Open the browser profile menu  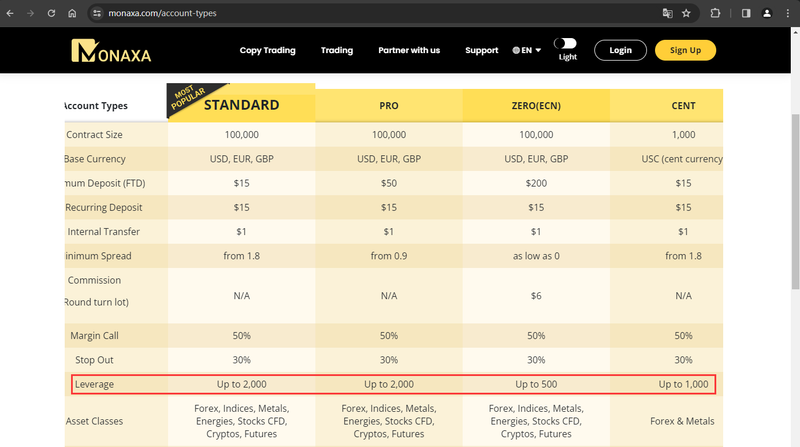point(767,13)
